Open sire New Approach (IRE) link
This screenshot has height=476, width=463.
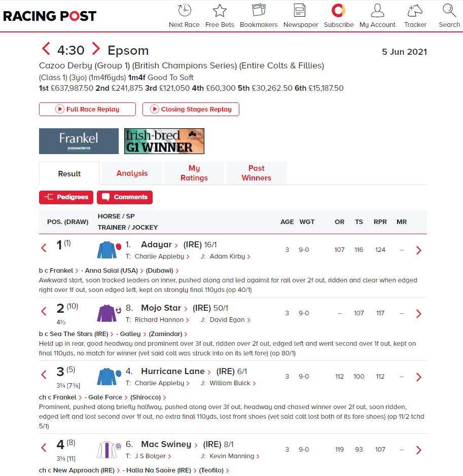pos(84,470)
